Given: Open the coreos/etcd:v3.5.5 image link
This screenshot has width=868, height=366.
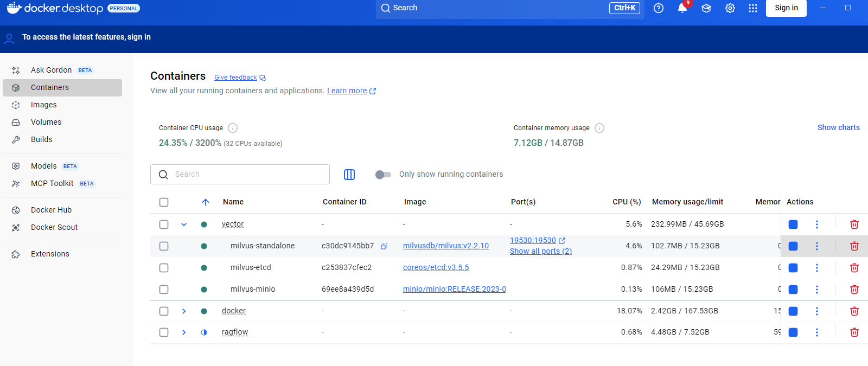Looking at the screenshot, I should point(436,268).
